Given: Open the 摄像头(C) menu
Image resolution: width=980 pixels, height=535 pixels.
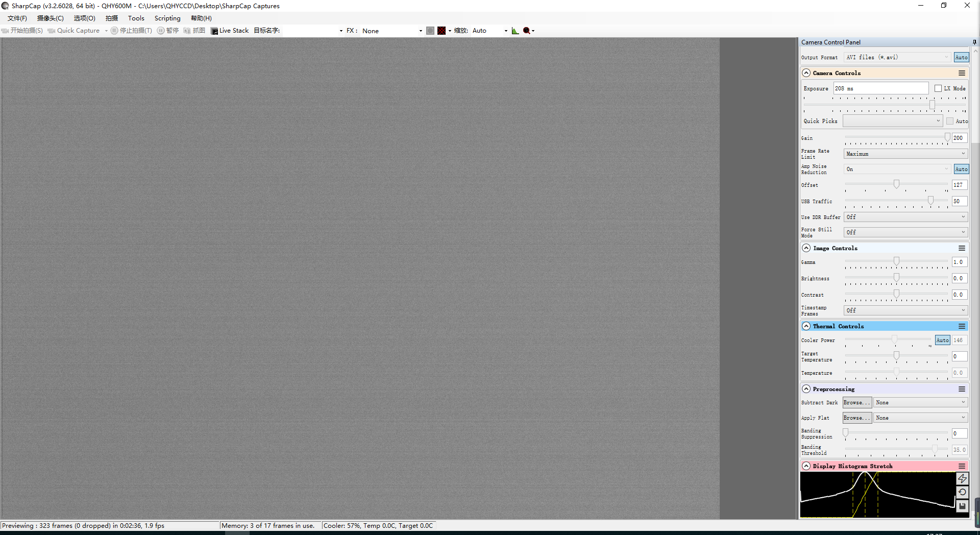Looking at the screenshot, I should tap(50, 18).
